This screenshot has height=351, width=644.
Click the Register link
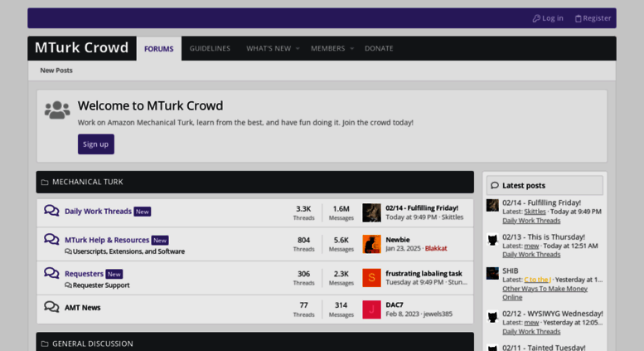[593, 18]
